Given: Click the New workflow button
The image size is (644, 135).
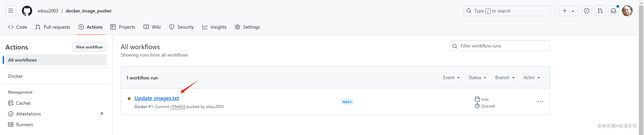Looking at the screenshot, I should 90,47.
